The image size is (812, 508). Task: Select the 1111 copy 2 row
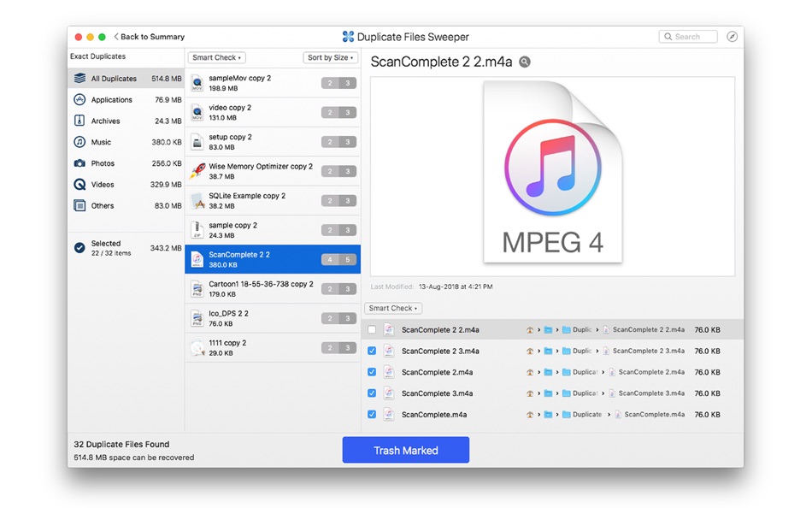click(x=273, y=348)
